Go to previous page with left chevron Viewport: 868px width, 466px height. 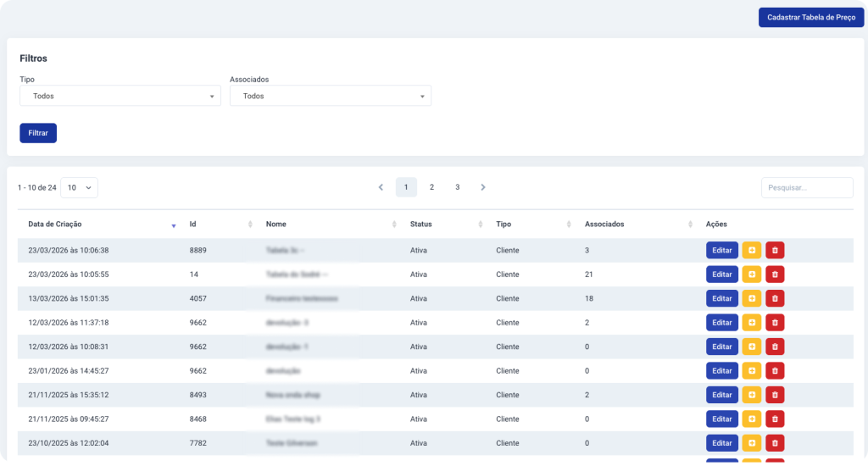(x=381, y=187)
